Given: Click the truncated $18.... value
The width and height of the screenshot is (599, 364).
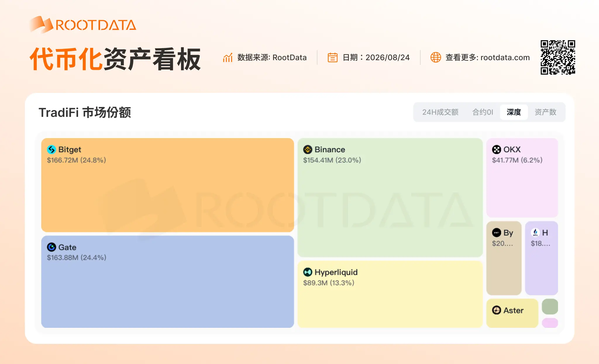Looking at the screenshot, I should click(x=541, y=243).
